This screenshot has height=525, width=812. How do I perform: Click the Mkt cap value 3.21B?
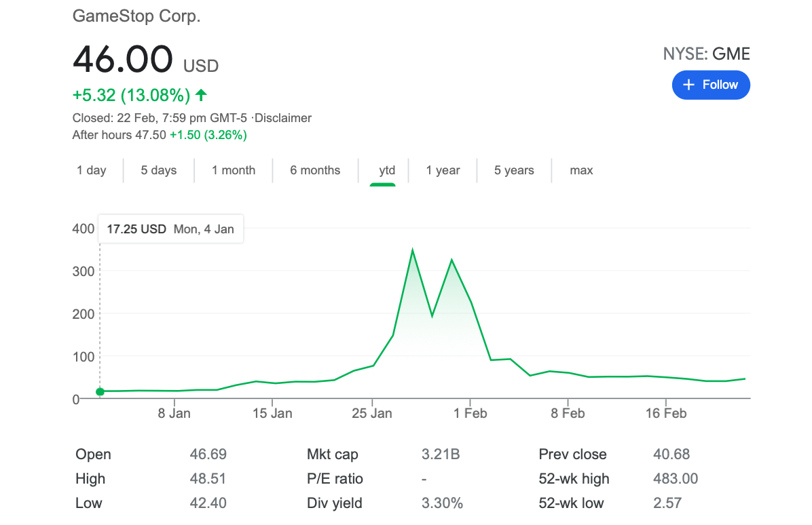pos(441,454)
